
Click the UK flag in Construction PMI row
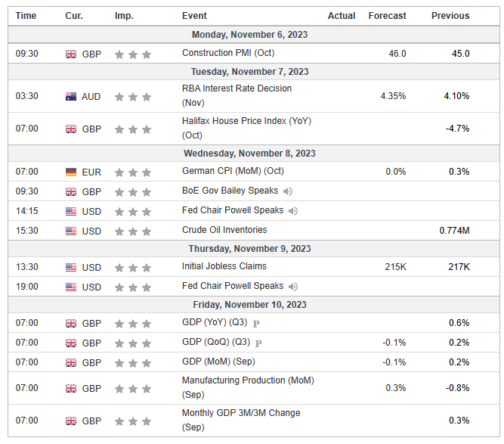pyautogui.click(x=71, y=54)
